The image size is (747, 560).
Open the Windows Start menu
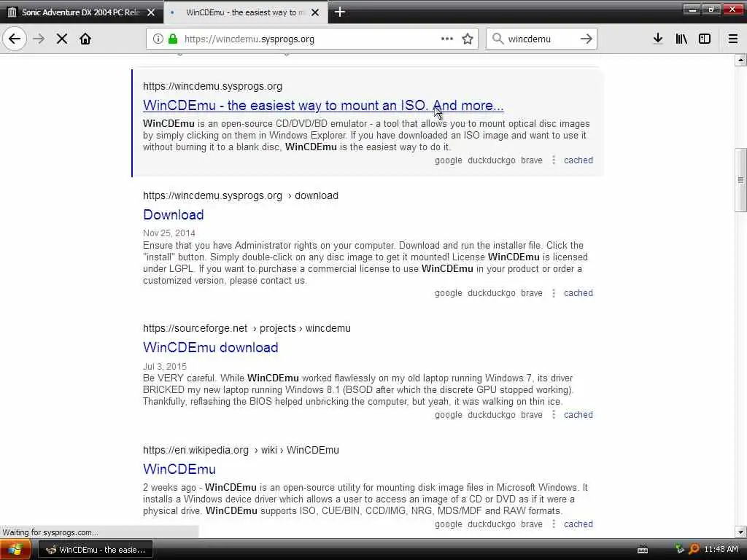(x=15, y=550)
